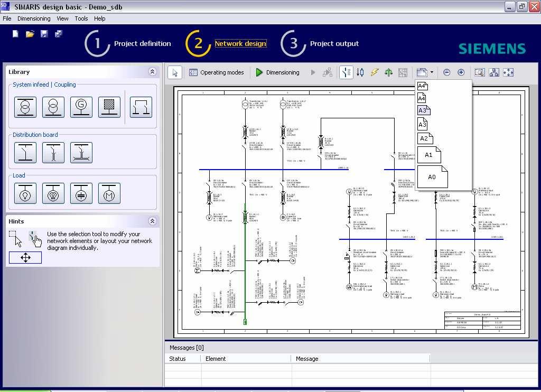Choose highlighted A3 landscape page format

pyautogui.click(x=424, y=110)
